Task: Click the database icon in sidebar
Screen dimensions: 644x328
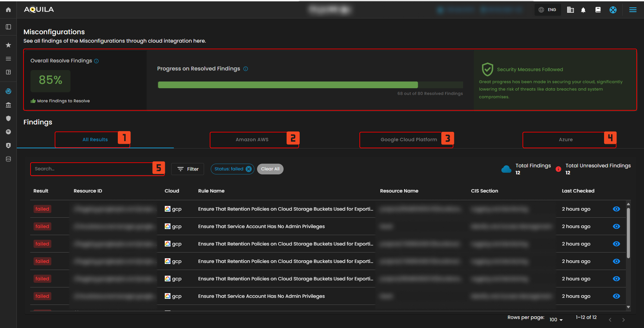Action: (x=8, y=159)
